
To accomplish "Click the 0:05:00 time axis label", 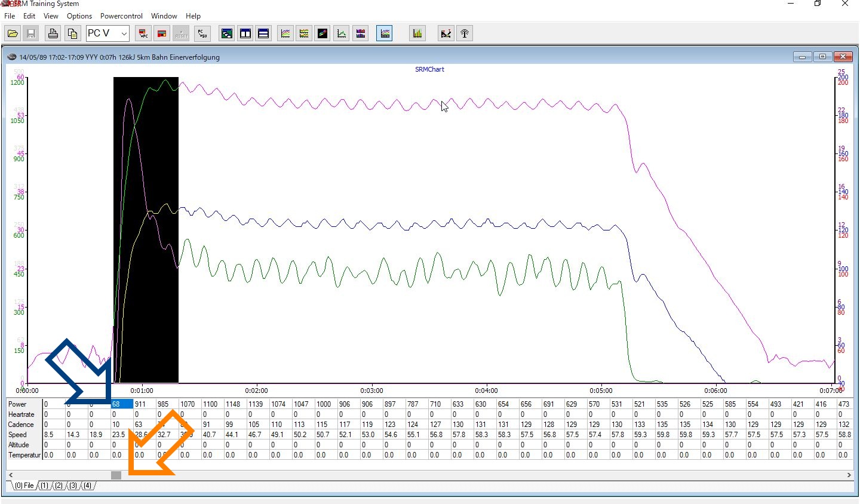I will tap(601, 391).
